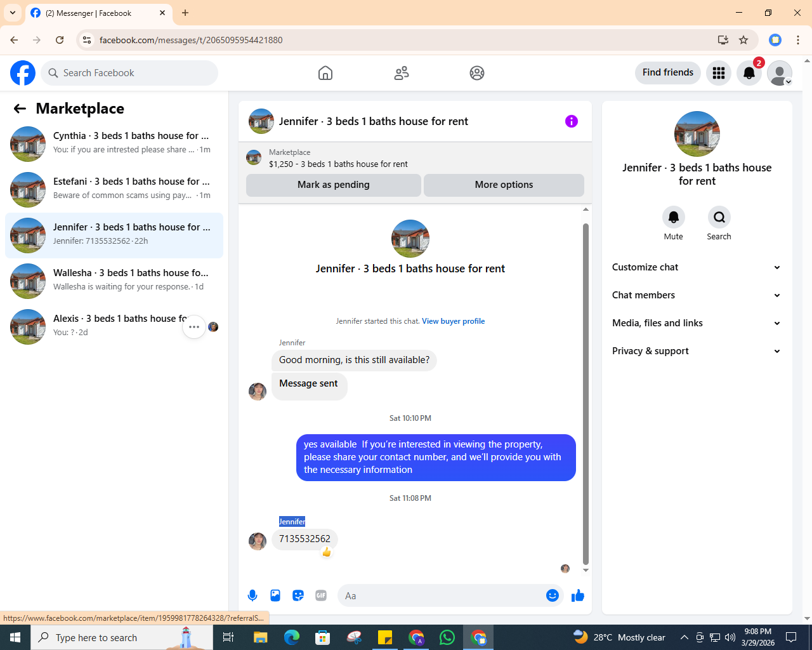Image resolution: width=812 pixels, height=650 pixels.
Task: Open View buyer profile link
Action: point(454,321)
